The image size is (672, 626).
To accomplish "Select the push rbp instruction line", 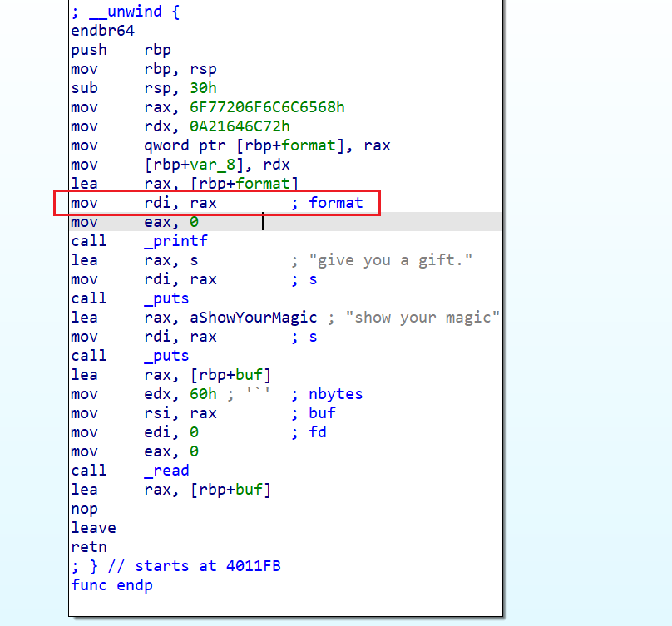I will 121,50.
